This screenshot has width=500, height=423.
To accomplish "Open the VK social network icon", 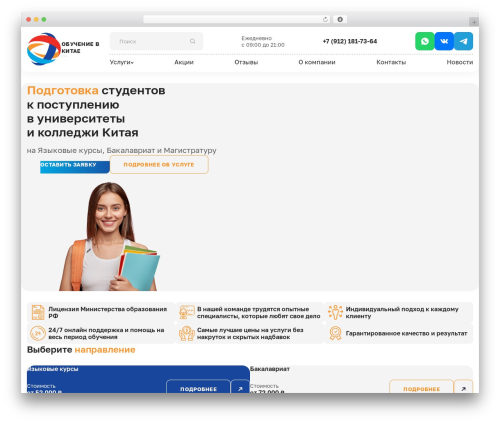I will pos(444,41).
